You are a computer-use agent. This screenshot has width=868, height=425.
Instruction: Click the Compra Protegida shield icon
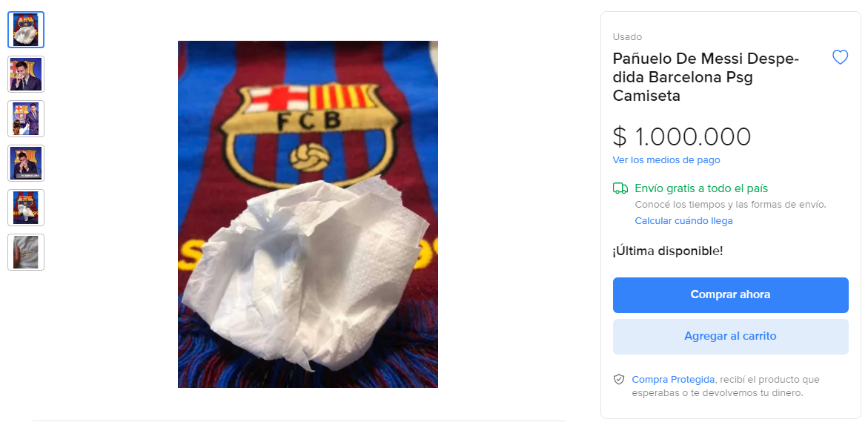(619, 380)
